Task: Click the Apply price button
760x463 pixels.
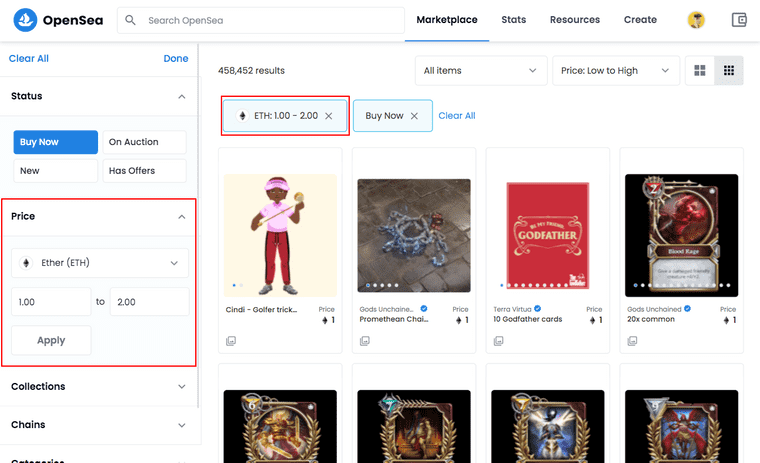Action: pyautogui.click(x=51, y=340)
